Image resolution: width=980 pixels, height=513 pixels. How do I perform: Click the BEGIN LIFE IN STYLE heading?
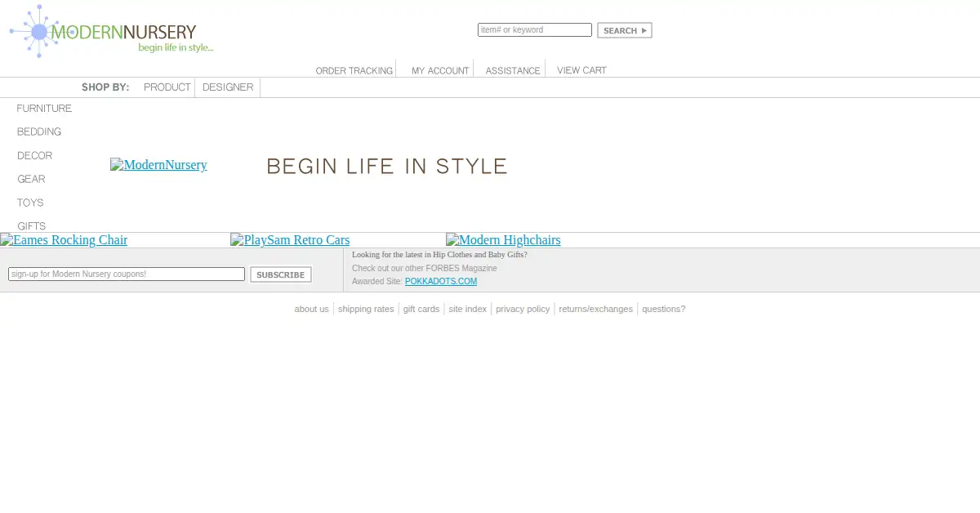[x=387, y=167]
